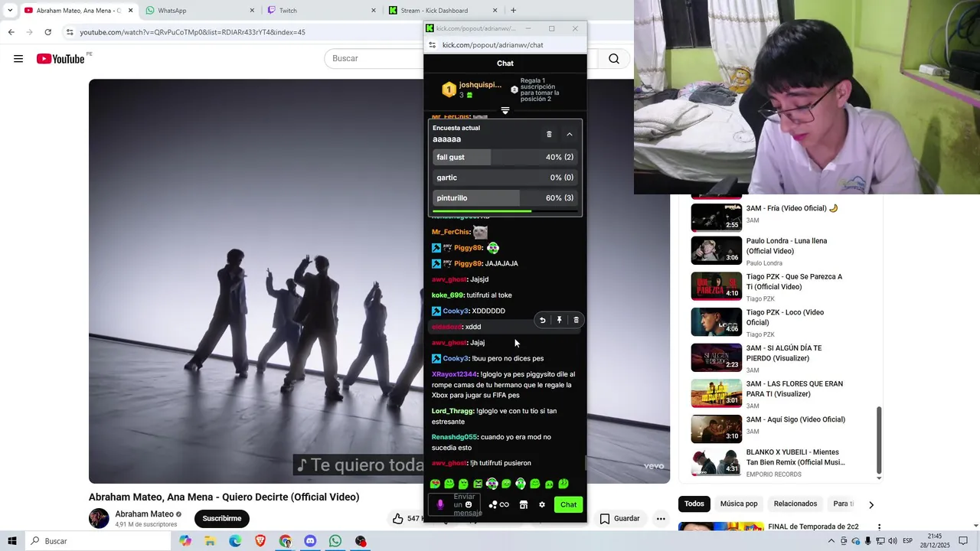The image size is (980, 551).
Task: Select the Todos filter chip
Action: 694,504
